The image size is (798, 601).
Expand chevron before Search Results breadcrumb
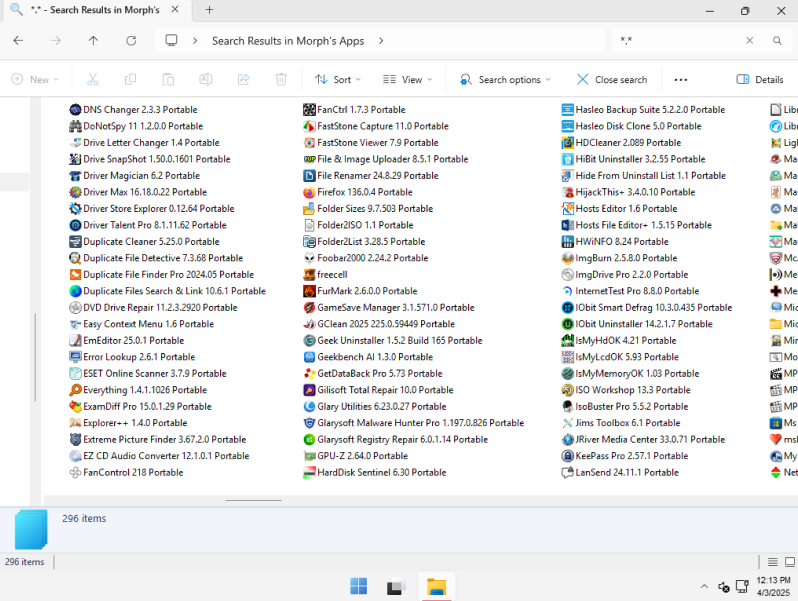(195, 41)
